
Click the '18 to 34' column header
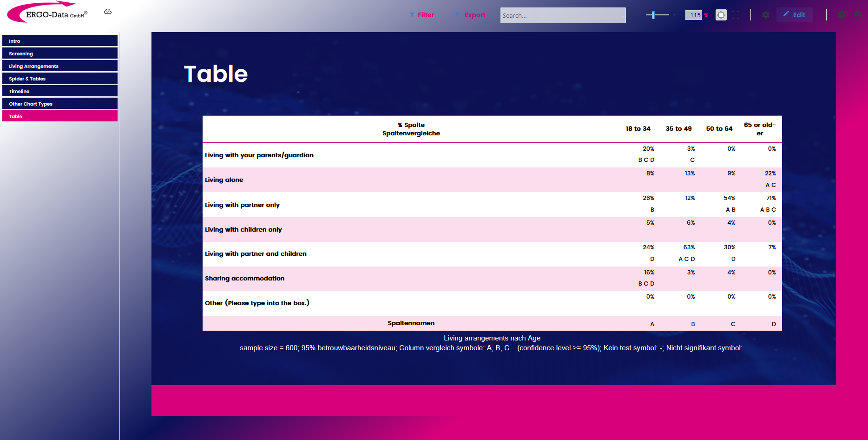coord(638,129)
